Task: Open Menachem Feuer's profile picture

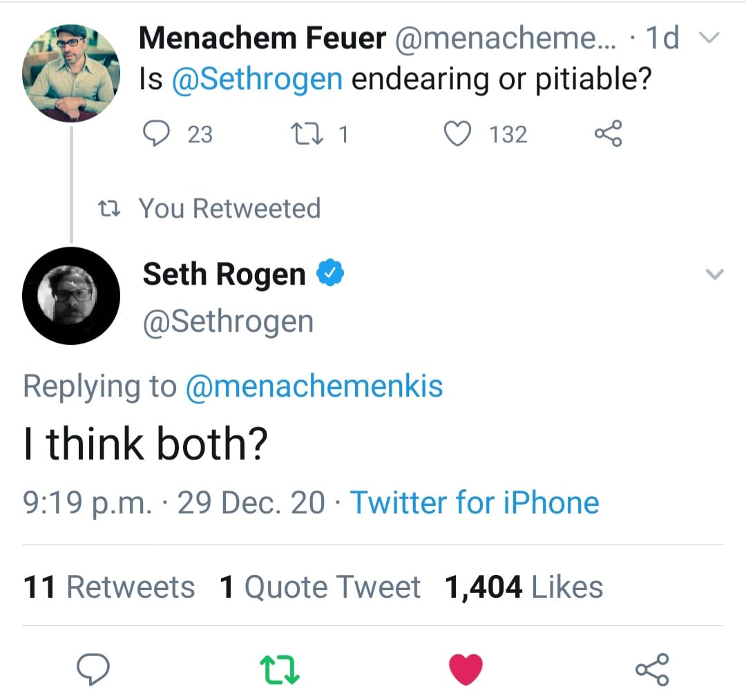Action: (x=71, y=73)
